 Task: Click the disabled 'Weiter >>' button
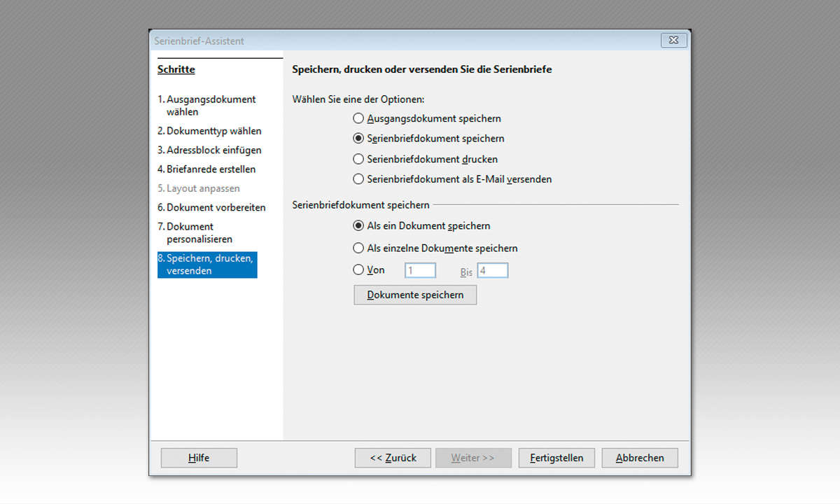coord(473,458)
